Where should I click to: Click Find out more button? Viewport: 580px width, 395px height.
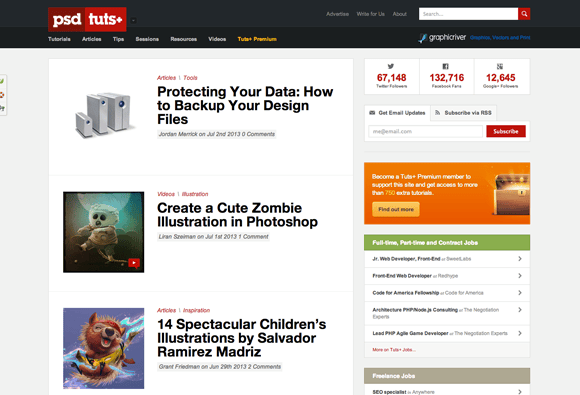(396, 209)
